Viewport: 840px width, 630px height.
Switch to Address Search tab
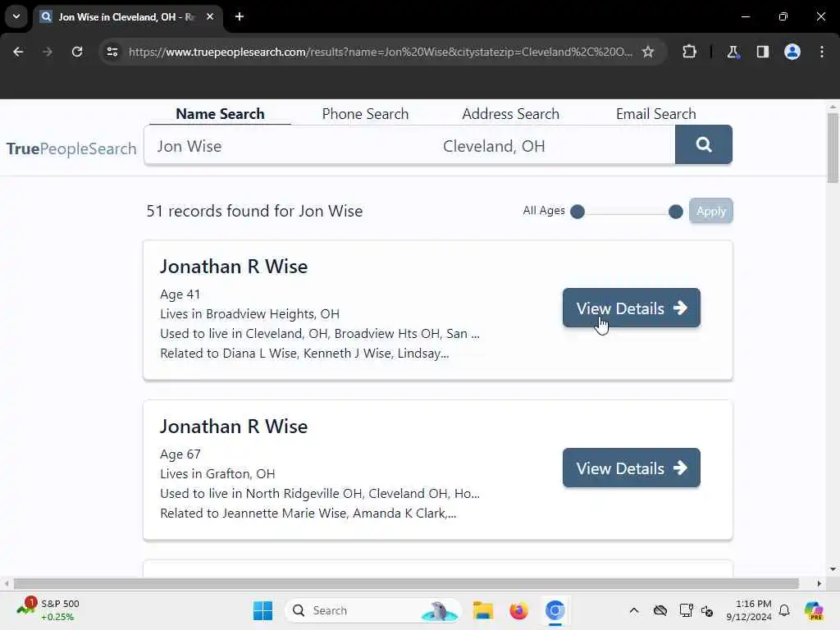(x=510, y=113)
